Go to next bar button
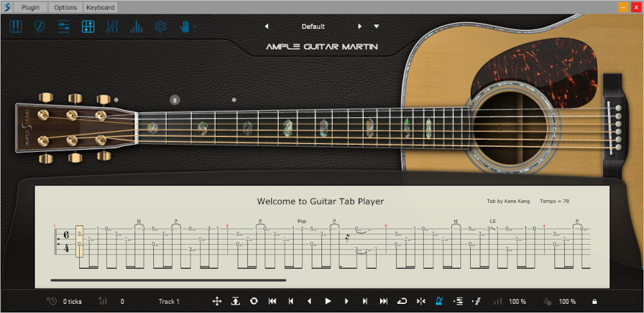The height and width of the screenshot is (313, 644). [365, 301]
